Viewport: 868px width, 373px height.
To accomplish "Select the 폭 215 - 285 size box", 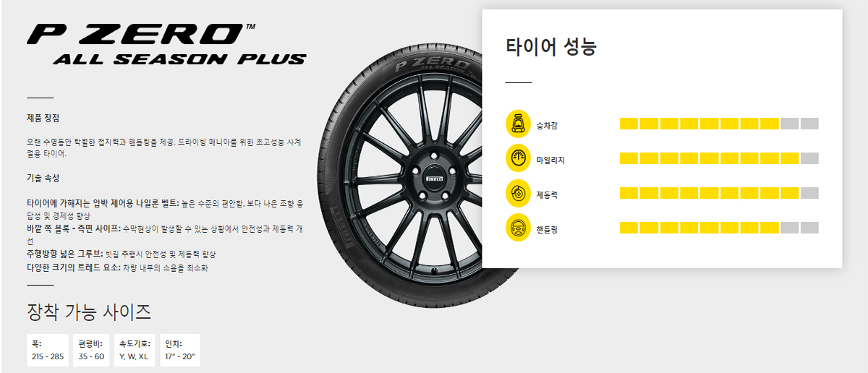I will click(48, 351).
